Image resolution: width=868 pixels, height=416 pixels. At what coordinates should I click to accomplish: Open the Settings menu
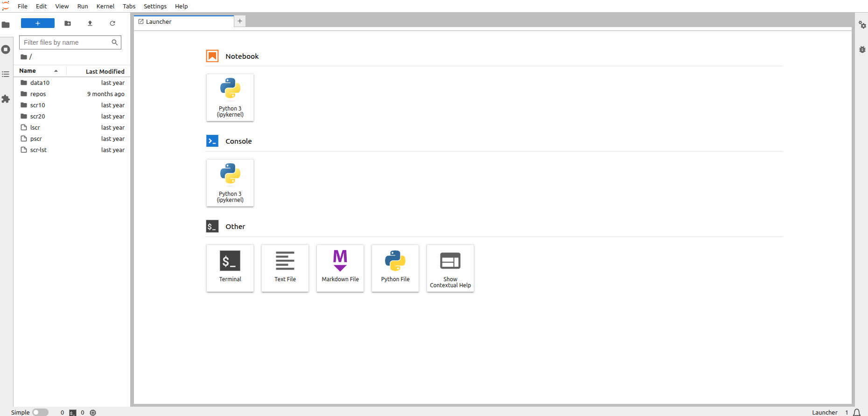pos(155,6)
